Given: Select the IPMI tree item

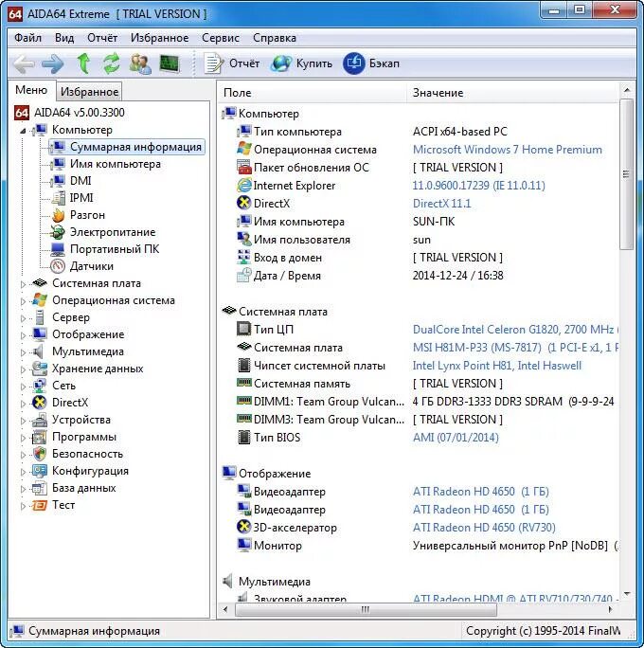Looking at the screenshot, I should (81, 198).
